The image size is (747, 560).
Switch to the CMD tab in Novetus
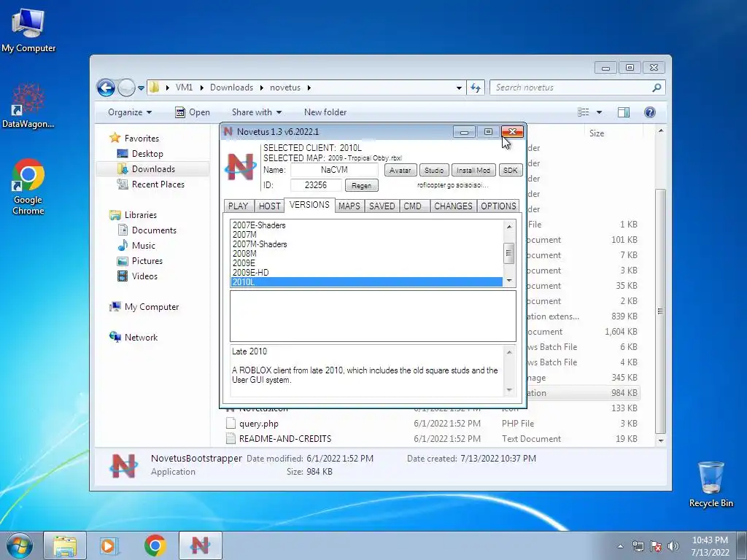click(x=413, y=206)
